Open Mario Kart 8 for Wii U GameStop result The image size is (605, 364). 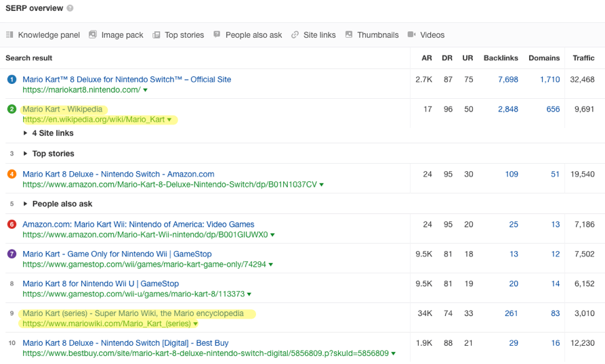coord(101,283)
